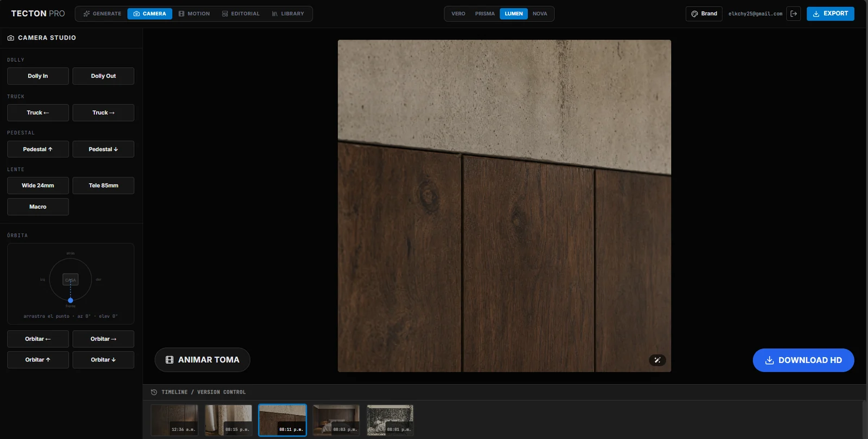The height and width of the screenshot is (439, 868).
Task: Click the blue orbit handle dot
Action: pos(71,300)
